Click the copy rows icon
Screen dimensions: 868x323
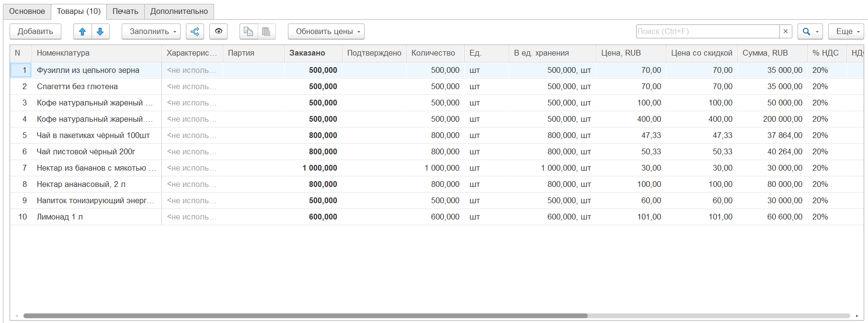coord(248,32)
